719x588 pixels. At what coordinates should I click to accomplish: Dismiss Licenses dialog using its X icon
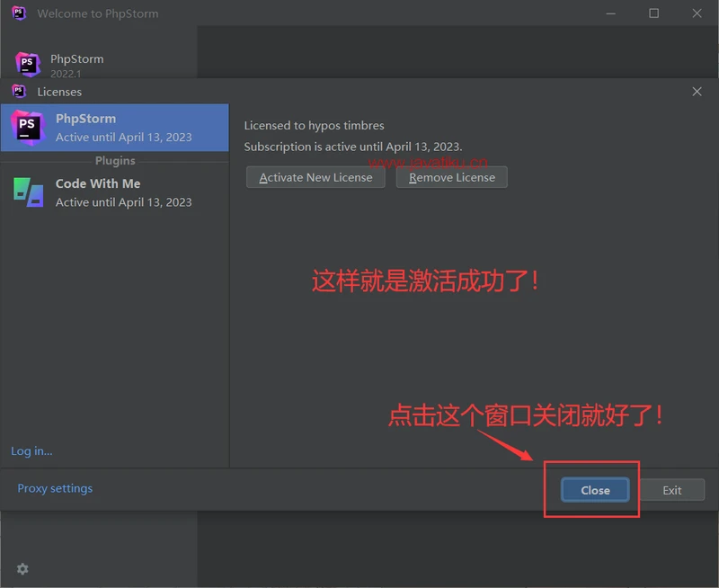[697, 92]
